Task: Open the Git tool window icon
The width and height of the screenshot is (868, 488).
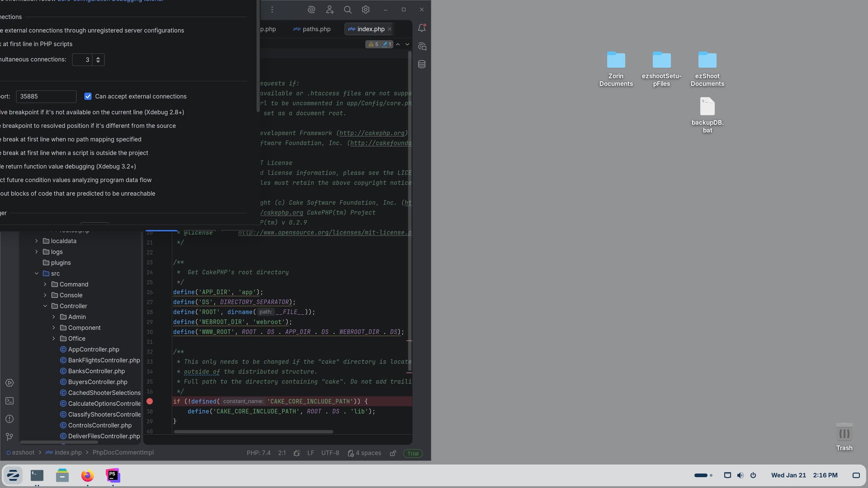Action: pyautogui.click(x=9, y=436)
